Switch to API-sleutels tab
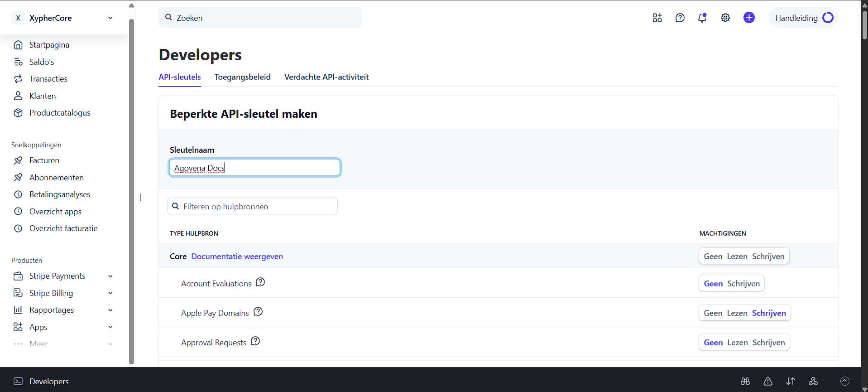The image size is (868, 392). point(180,77)
